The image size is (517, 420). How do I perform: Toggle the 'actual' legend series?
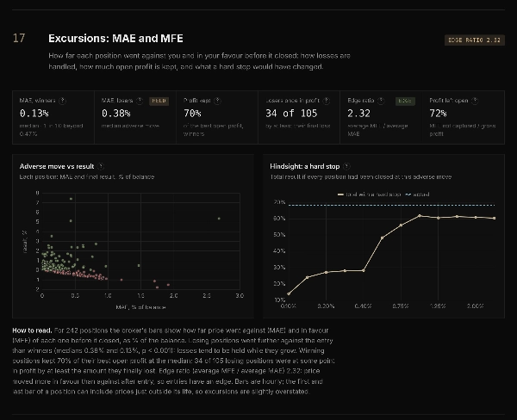pos(417,195)
